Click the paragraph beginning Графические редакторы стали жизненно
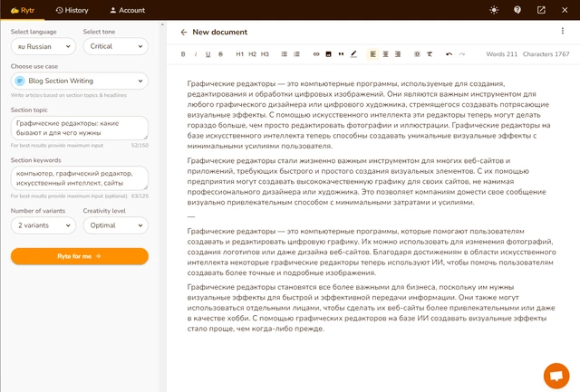Screen dimensions: 580x392 coord(366,181)
